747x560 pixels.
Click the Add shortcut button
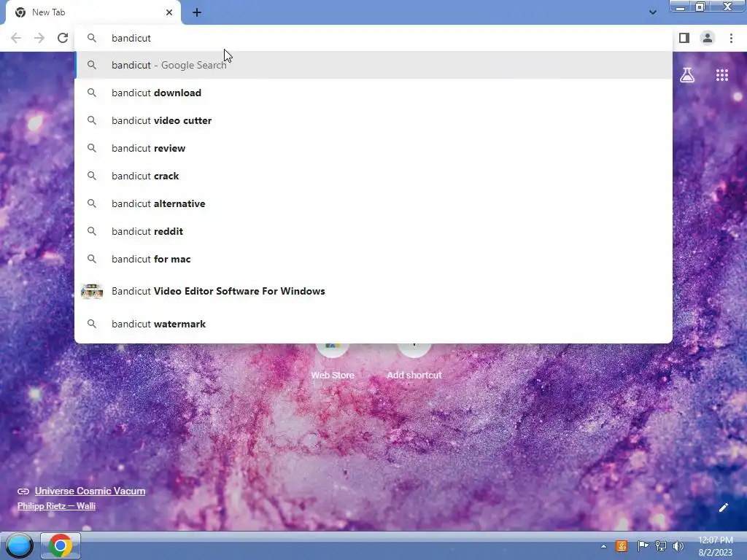[414, 362]
